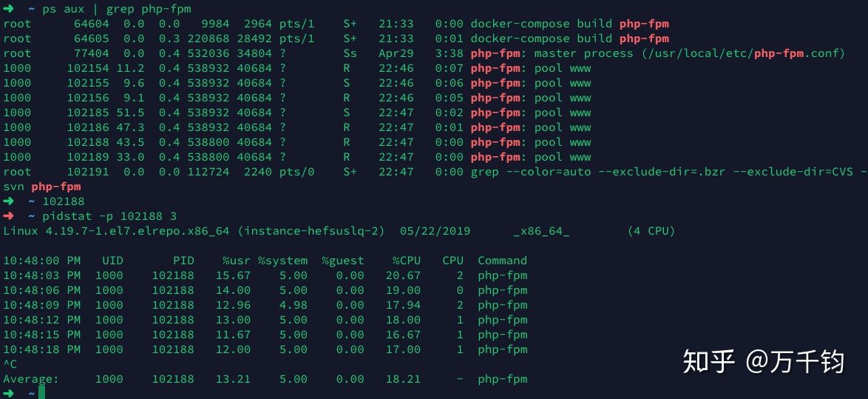Click the %CPU column header

coord(406,261)
